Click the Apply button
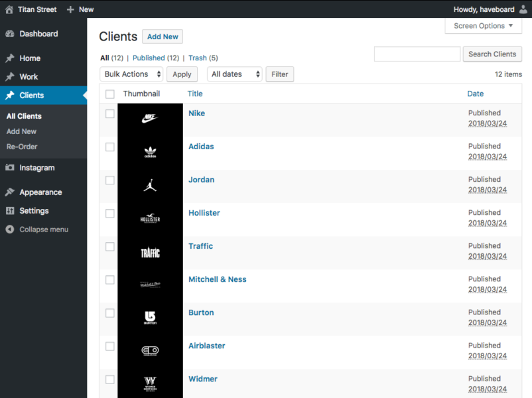Viewport: 532px width, 398px height. point(182,74)
